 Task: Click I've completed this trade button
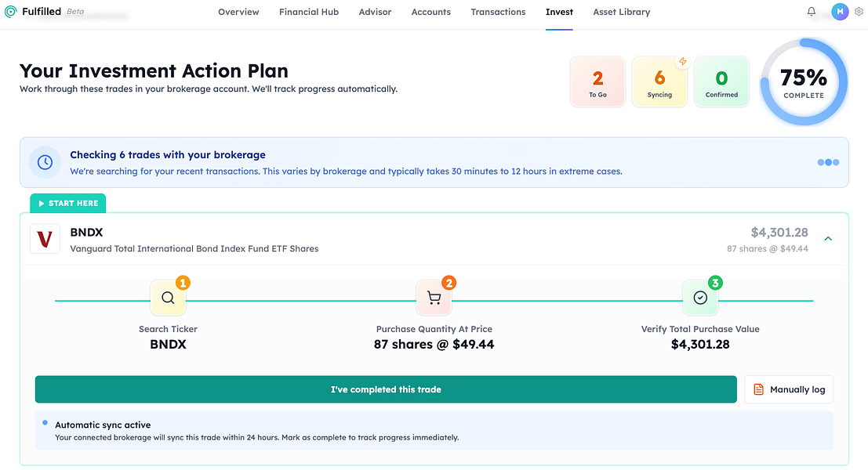click(386, 389)
